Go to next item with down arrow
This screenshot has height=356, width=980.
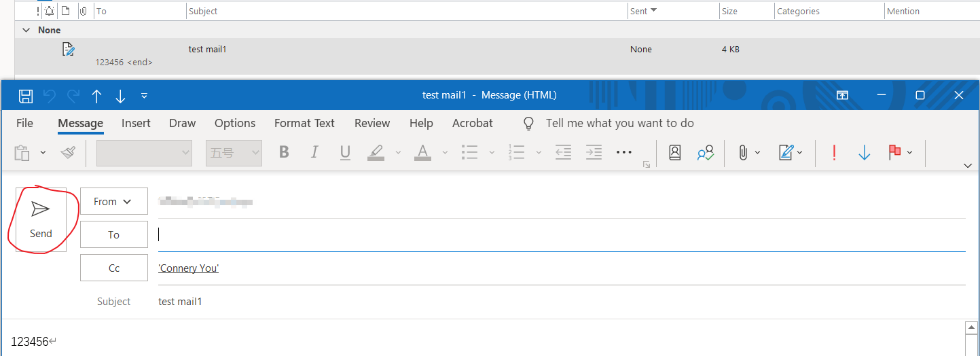pyautogui.click(x=120, y=96)
